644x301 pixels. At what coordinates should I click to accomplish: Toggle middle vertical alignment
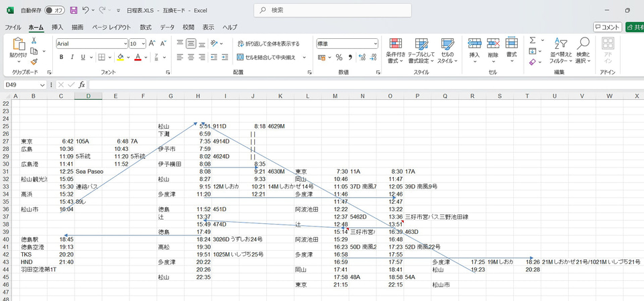pyautogui.click(x=191, y=43)
